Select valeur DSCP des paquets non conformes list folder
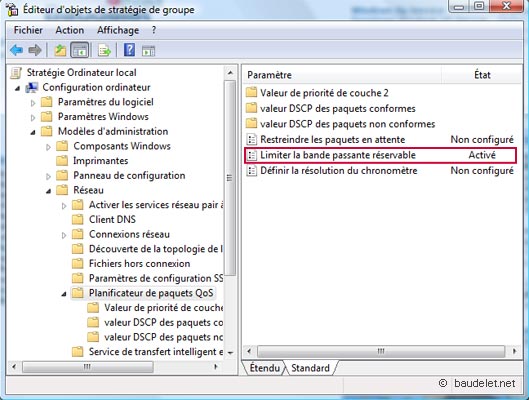529x400 pixels. point(347,124)
